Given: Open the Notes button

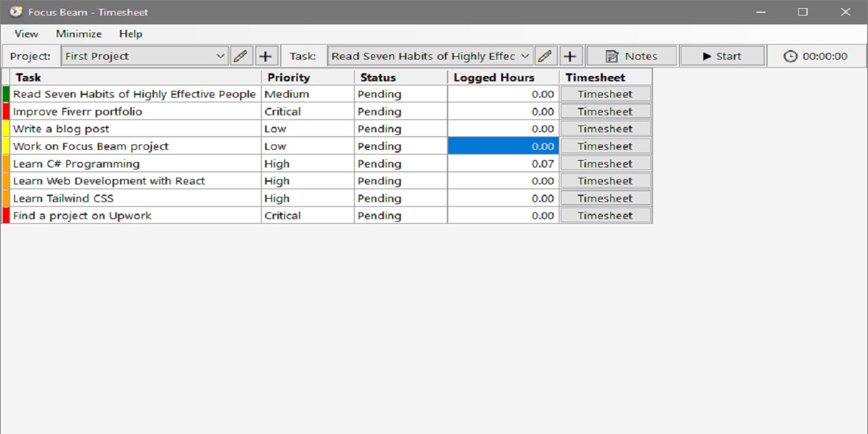Looking at the screenshot, I should pyautogui.click(x=631, y=56).
